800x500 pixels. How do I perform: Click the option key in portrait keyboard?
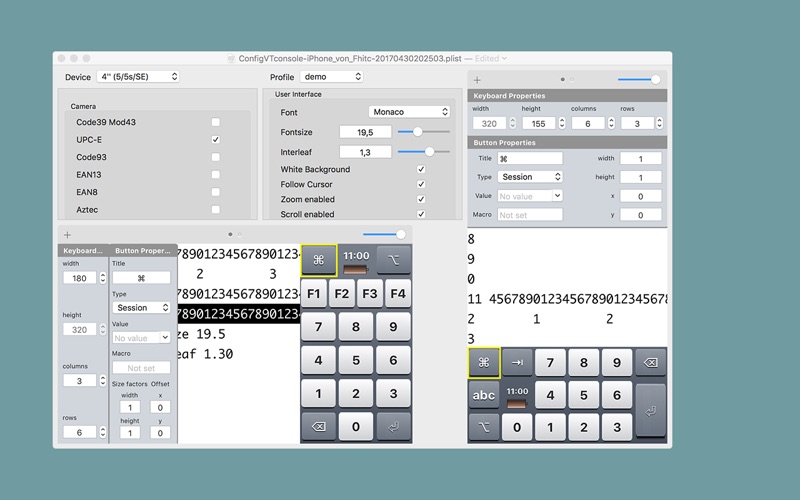pos(393,260)
